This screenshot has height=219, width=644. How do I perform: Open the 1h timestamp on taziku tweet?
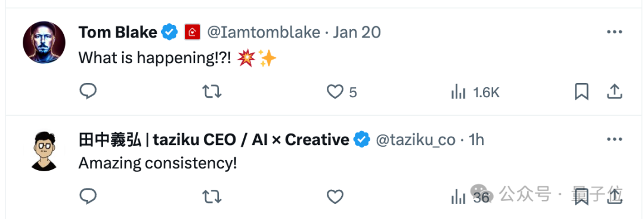pos(476,140)
